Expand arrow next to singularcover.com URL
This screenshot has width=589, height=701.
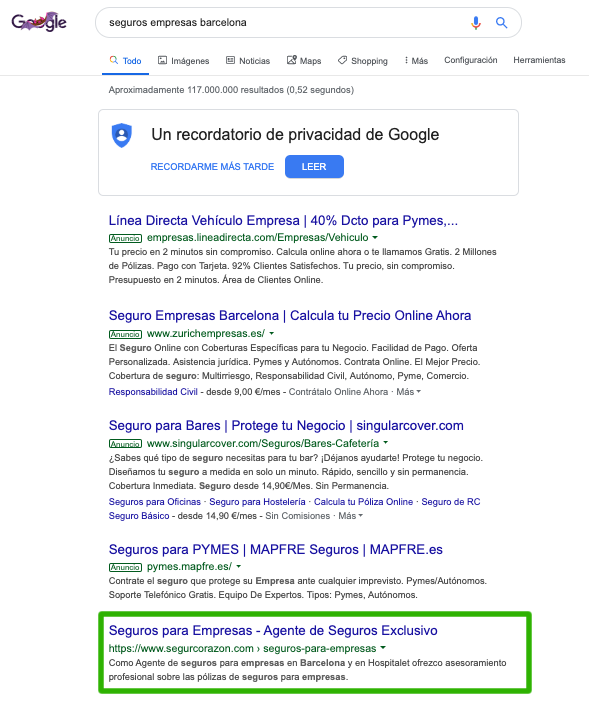tap(386, 443)
